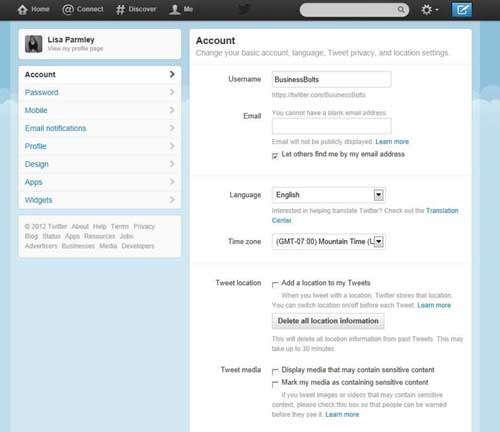Click the Status footer link
This screenshot has width=500, height=432.
51,236
